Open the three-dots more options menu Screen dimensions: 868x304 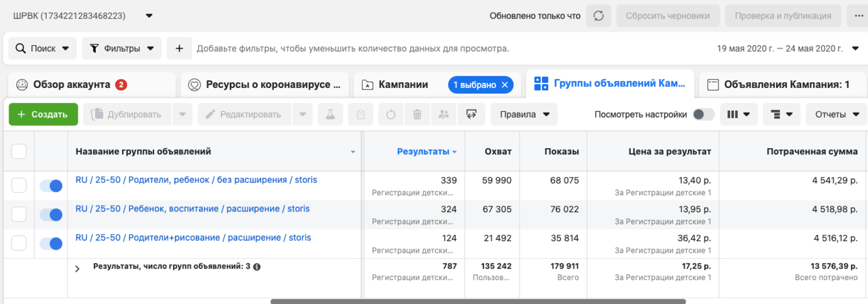(856, 16)
